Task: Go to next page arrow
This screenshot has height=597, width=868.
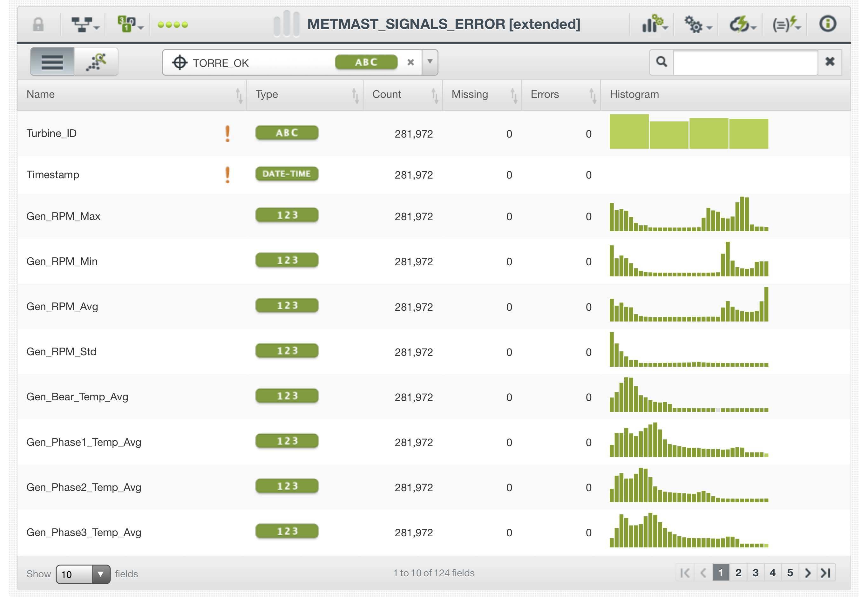Action: pyautogui.click(x=807, y=573)
